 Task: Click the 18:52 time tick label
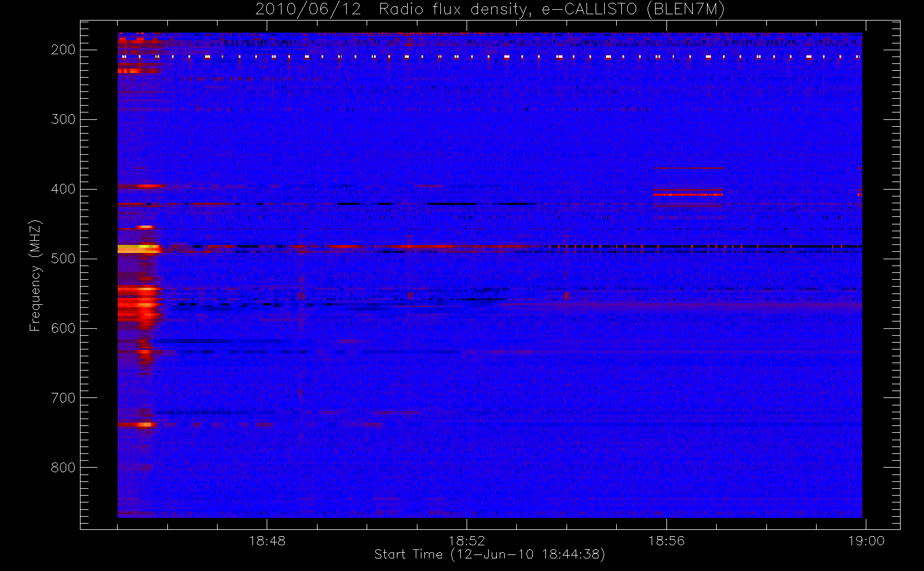(x=467, y=541)
